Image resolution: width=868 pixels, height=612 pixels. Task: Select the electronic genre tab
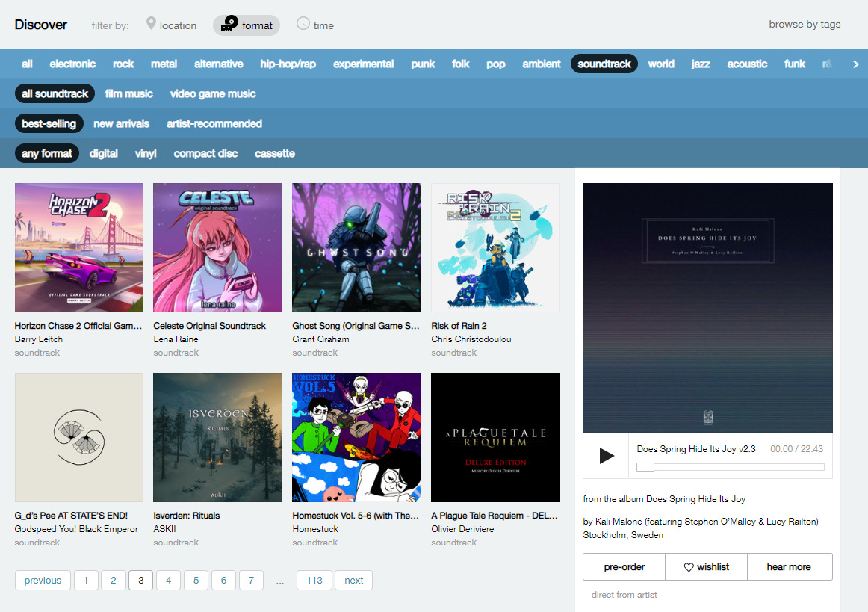pyautogui.click(x=72, y=64)
